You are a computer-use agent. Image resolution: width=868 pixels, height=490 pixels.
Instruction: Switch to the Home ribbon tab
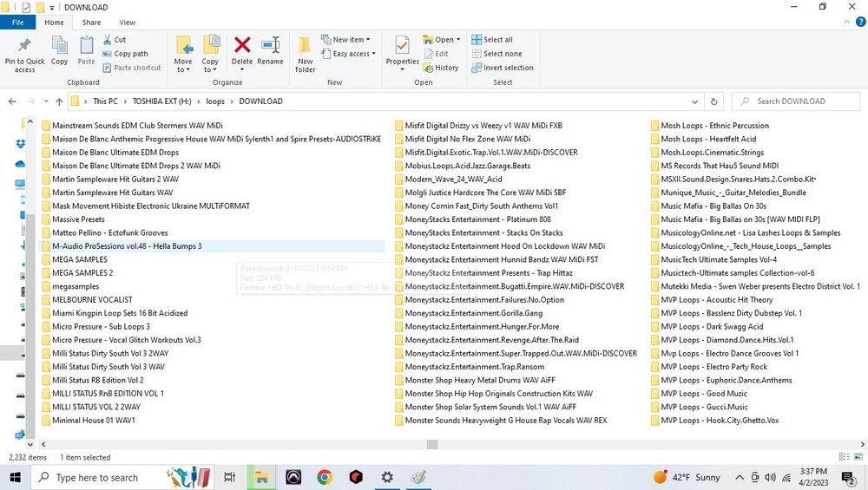click(x=54, y=23)
